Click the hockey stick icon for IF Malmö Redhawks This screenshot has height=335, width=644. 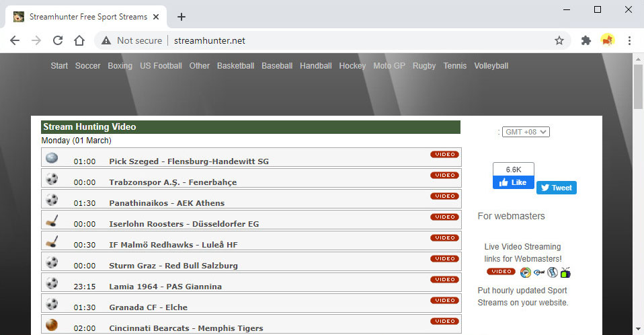pyautogui.click(x=52, y=241)
